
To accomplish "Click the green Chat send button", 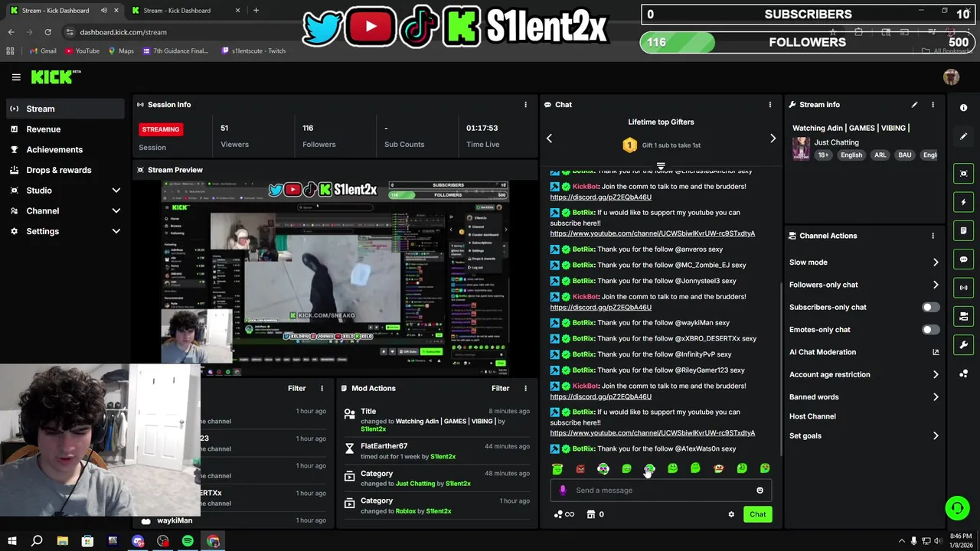I will tap(757, 514).
